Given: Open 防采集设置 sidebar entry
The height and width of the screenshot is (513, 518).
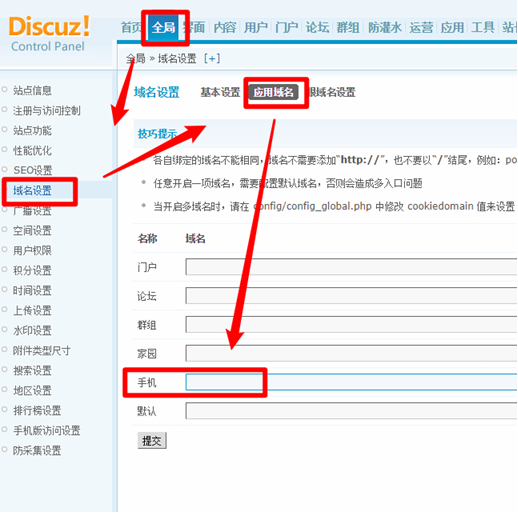Looking at the screenshot, I should (37, 450).
